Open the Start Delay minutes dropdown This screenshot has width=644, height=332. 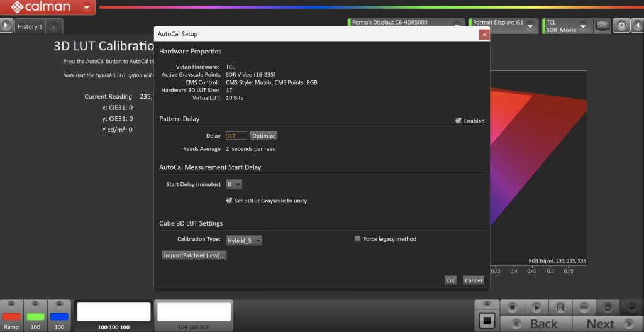(x=234, y=184)
